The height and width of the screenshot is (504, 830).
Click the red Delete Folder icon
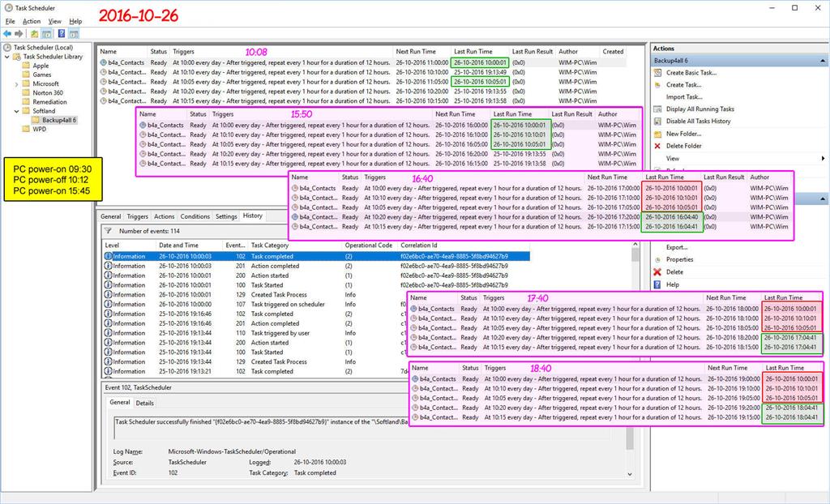point(657,146)
